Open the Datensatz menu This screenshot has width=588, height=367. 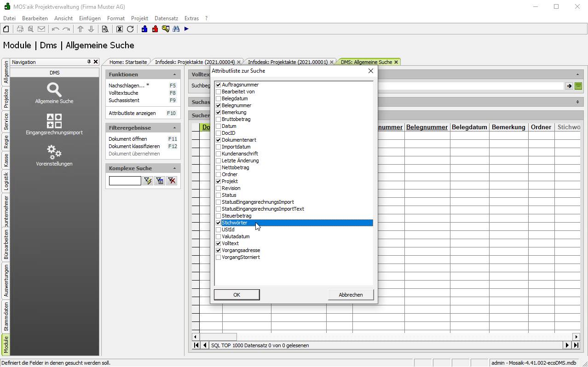coord(166,18)
